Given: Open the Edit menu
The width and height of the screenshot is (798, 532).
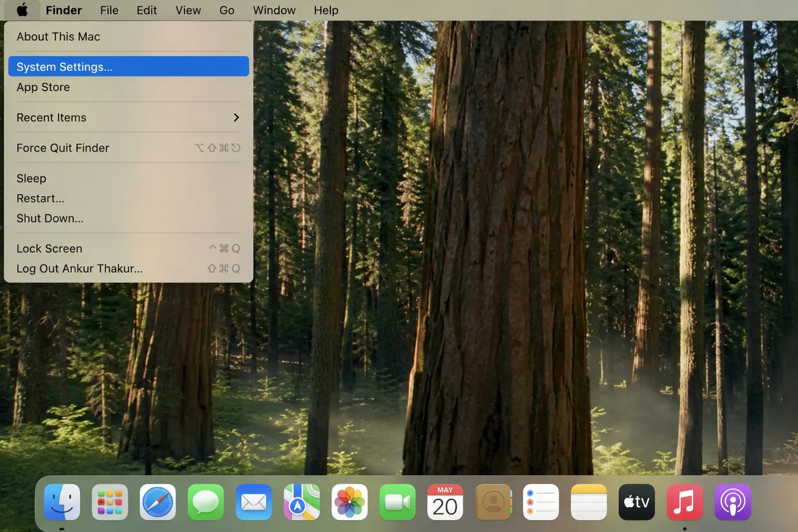Looking at the screenshot, I should [147, 10].
